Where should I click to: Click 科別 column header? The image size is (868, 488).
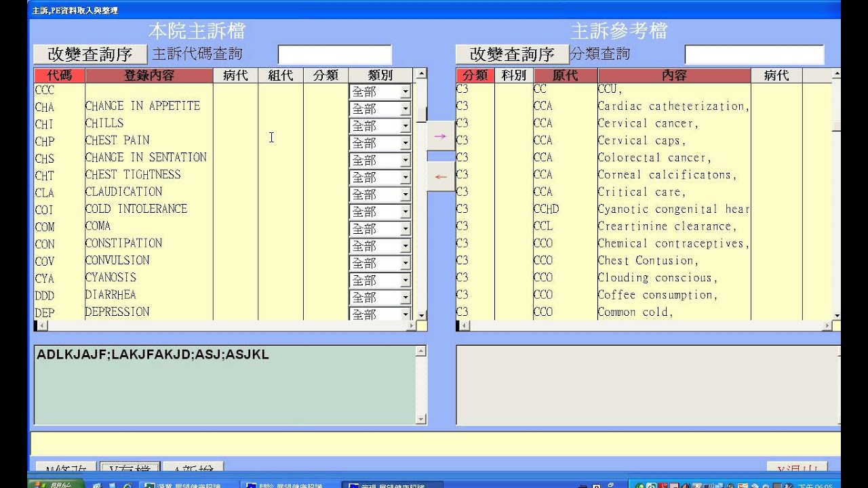coord(514,75)
